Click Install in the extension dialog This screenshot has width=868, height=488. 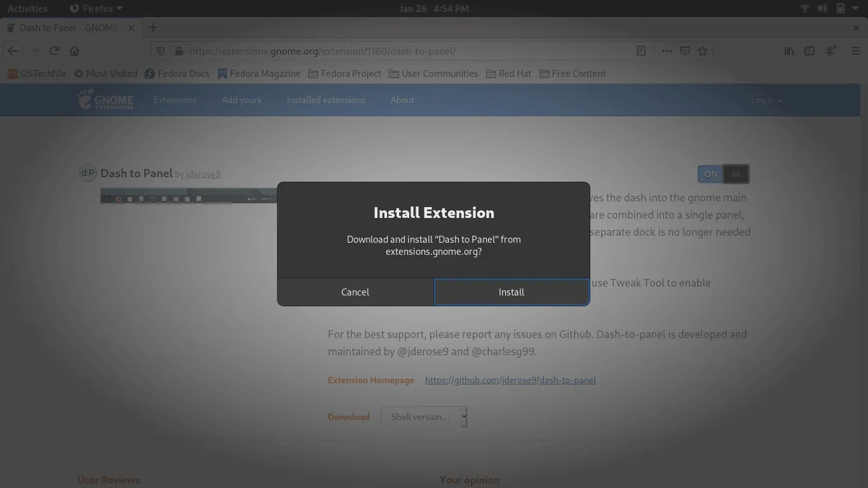(511, 292)
